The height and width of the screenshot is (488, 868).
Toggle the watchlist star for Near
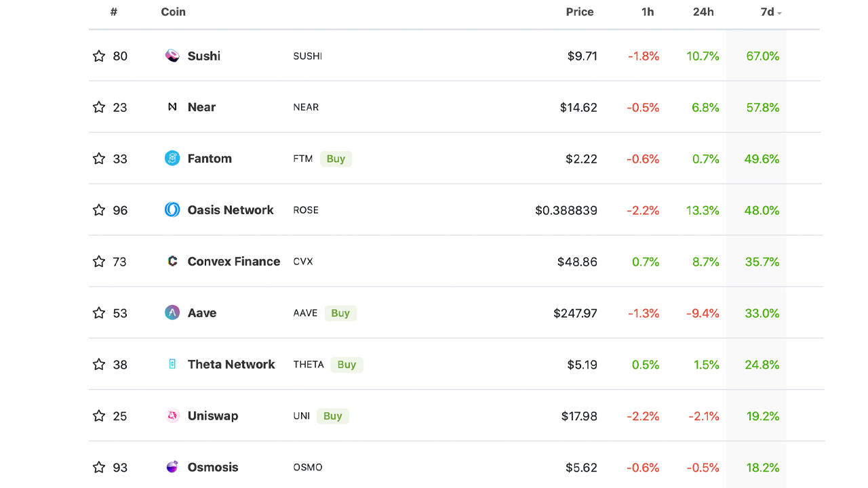point(99,107)
